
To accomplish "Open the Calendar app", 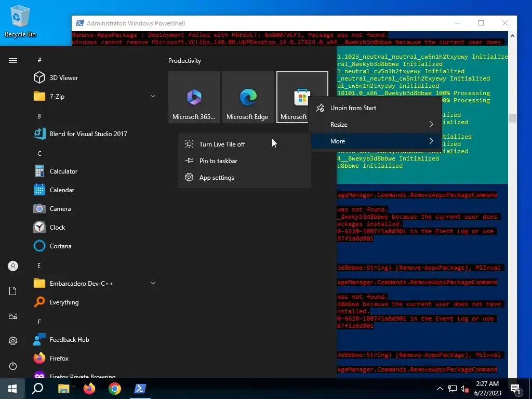I will (95, 190).
